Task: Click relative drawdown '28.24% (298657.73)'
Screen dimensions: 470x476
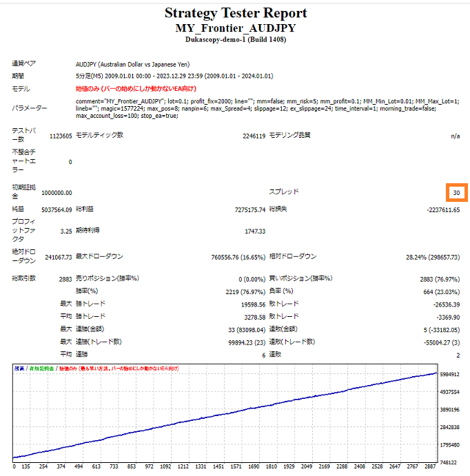Action: point(433,258)
